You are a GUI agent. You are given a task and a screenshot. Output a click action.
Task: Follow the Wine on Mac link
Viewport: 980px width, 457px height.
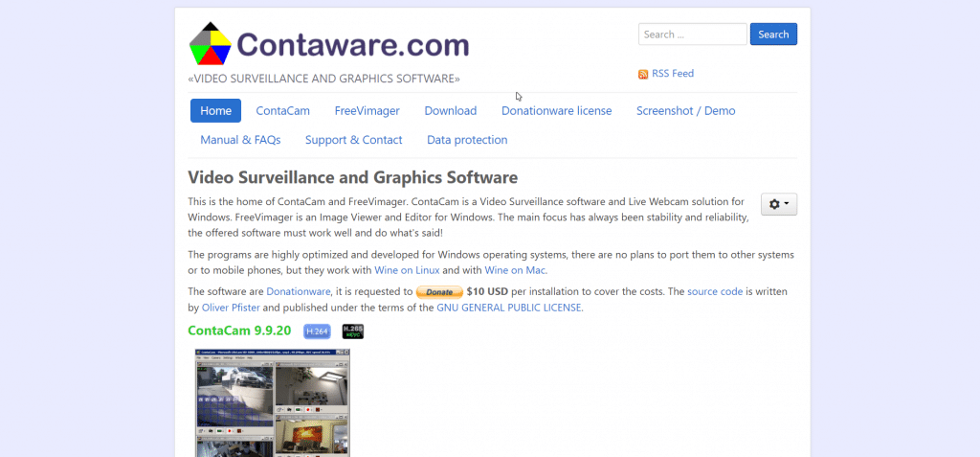coord(516,270)
